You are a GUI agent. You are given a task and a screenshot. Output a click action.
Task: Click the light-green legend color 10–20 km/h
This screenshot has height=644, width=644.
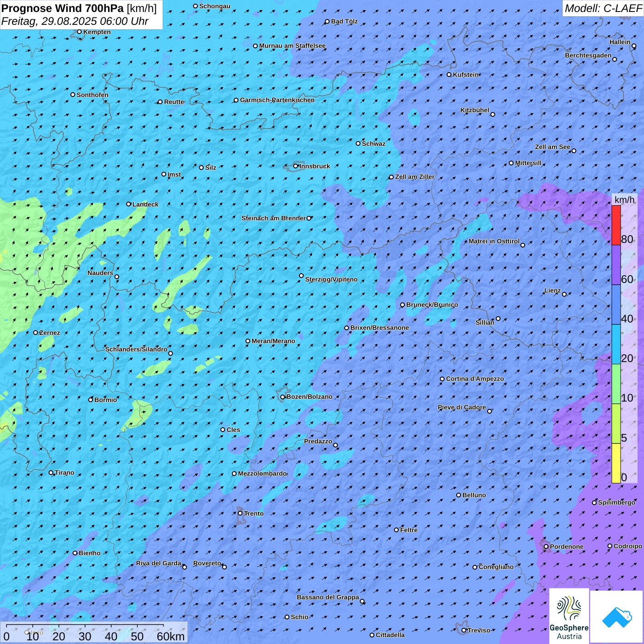(x=616, y=384)
